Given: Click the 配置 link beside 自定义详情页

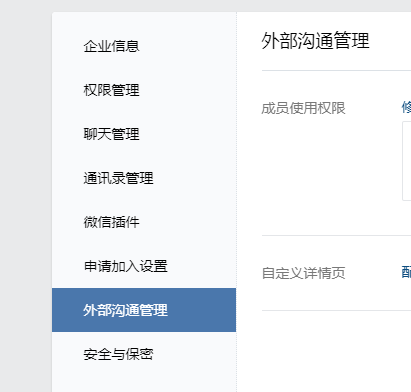Looking at the screenshot, I should [406, 272].
